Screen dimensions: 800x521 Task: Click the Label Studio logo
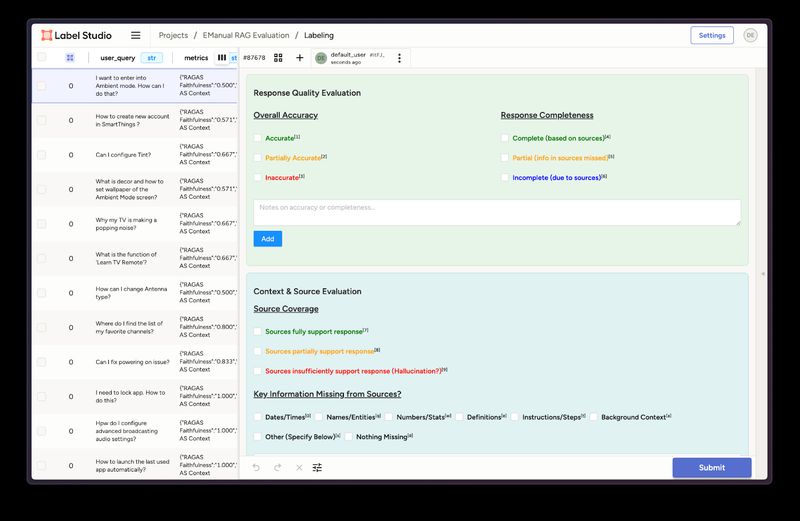pyautogui.click(x=77, y=35)
